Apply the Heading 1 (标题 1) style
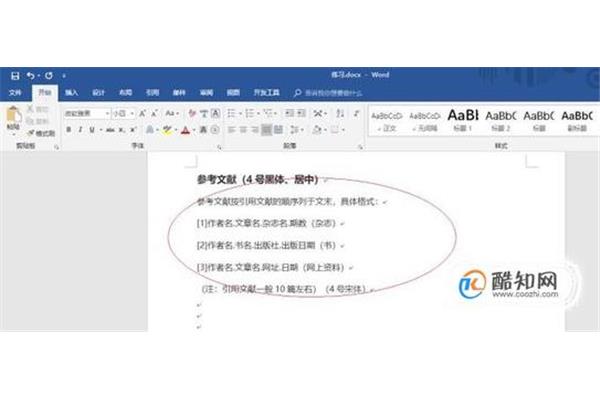The width and height of the screenshot is (600, 400). pos(463,121)
